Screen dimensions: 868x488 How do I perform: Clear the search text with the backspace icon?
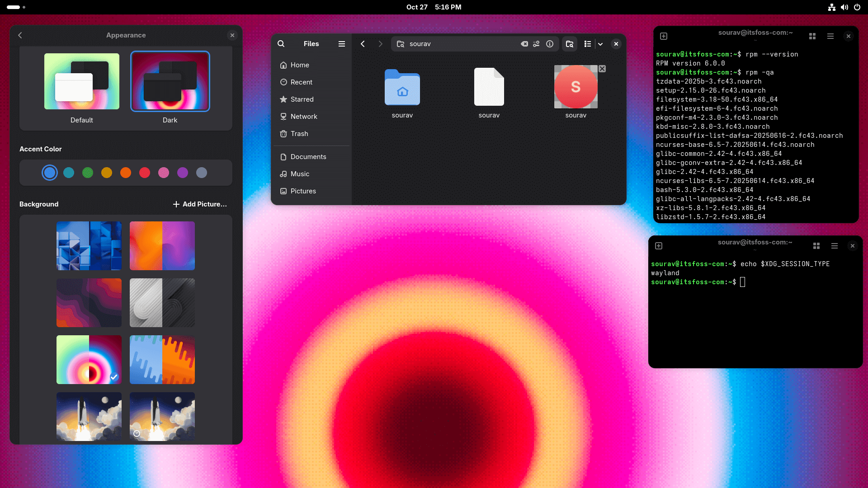[524, 44]
